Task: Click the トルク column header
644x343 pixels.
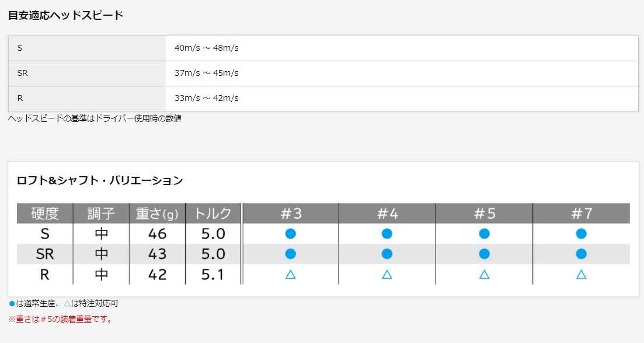Action: (x=213, y=213)
